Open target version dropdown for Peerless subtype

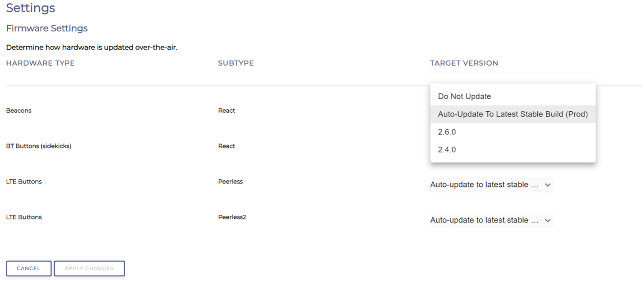491,184
